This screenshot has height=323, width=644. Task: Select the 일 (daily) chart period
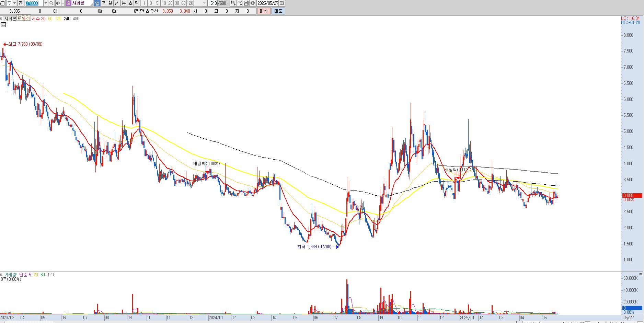[97, 3]
